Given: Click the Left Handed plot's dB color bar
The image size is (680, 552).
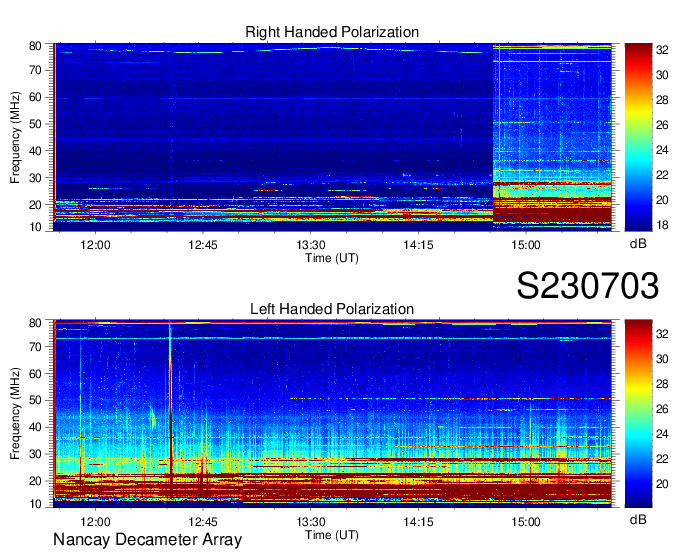Looking at the screenshot, I should 638,414.
